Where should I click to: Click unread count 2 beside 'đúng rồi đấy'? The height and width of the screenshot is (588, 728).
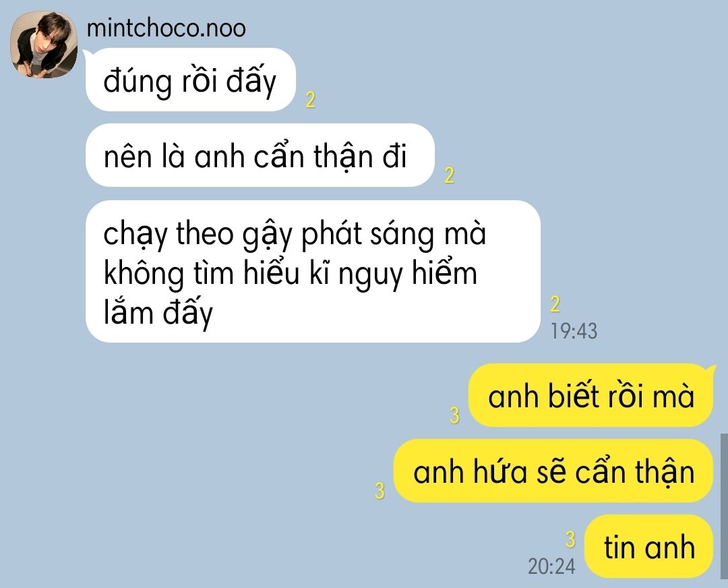coord(310,100)
